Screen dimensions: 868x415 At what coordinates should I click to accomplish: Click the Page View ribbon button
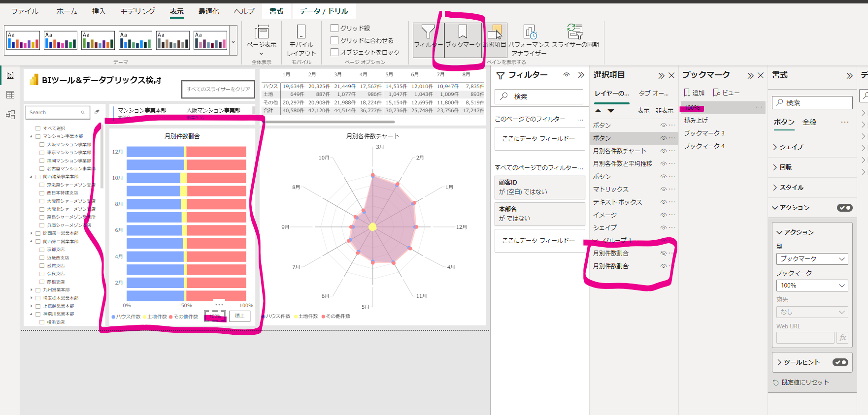pos(261,39)
